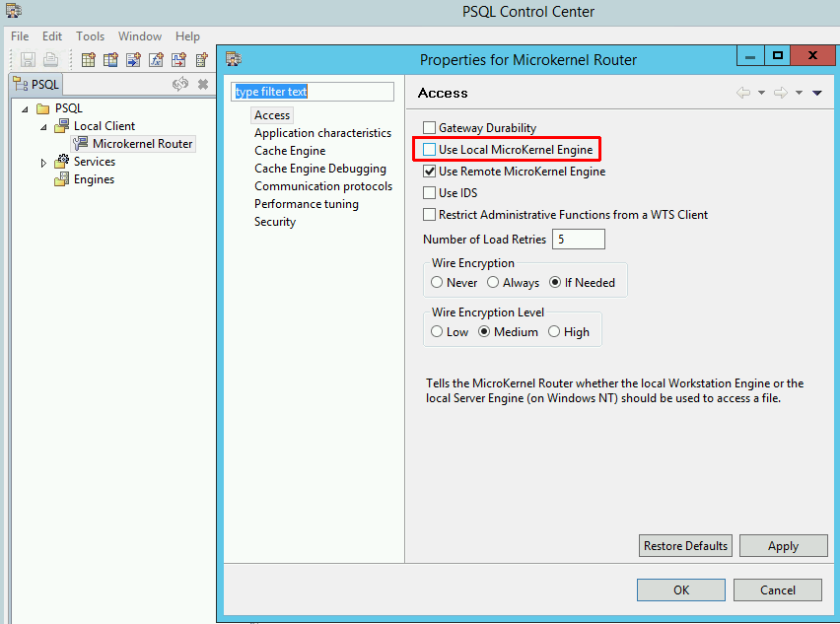Image resolution: width=840 pixels, height=624 pixels.
Task: Click the refresh icon in PSQL explorer panel
Action: pyautogui.click(x=180, y=84)
